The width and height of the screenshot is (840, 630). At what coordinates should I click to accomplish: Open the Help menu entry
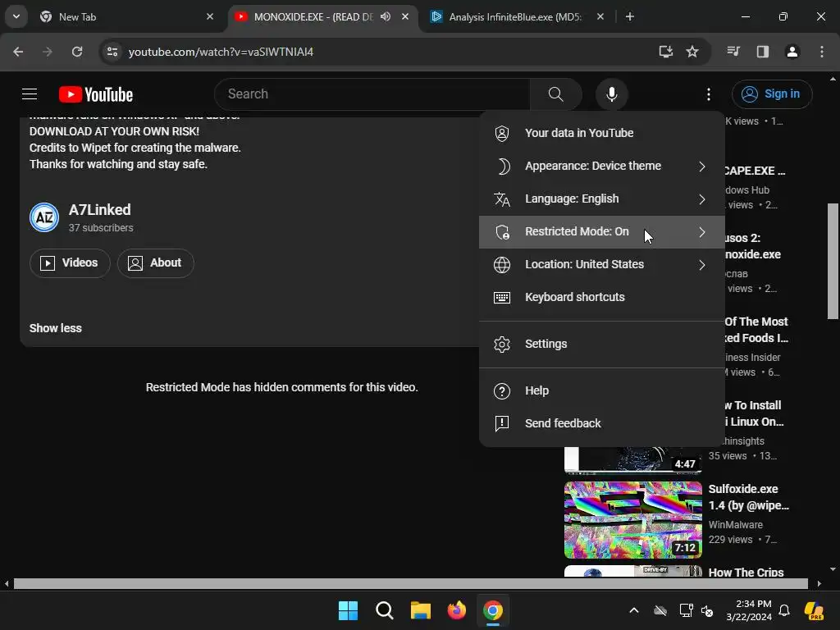[x=601, y=390]
